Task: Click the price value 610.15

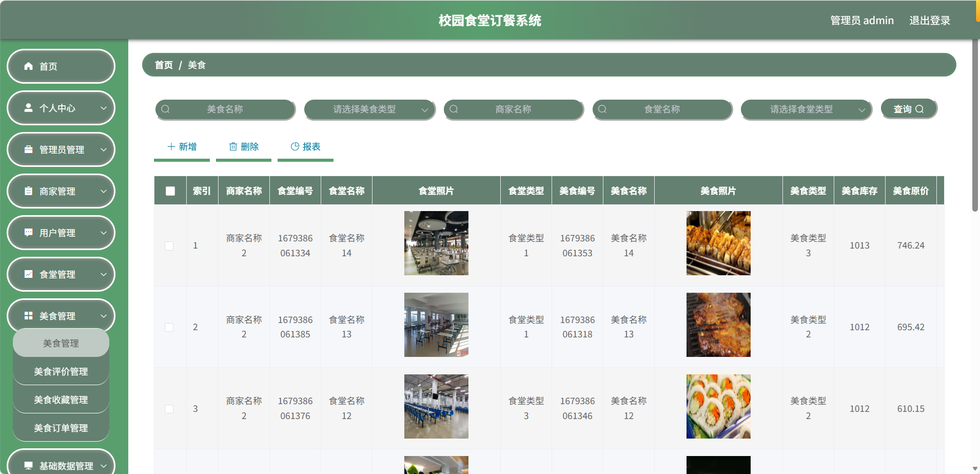Action: tap(911, 409)
